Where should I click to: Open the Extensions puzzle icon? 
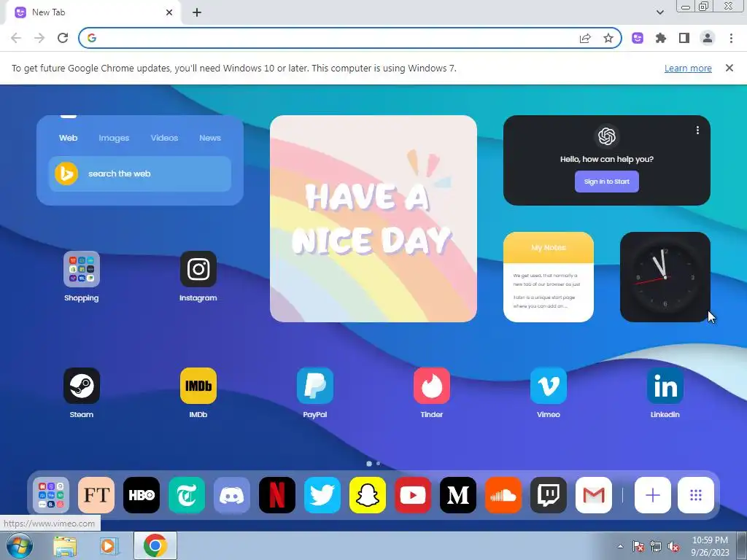click(x=661, y=38)
